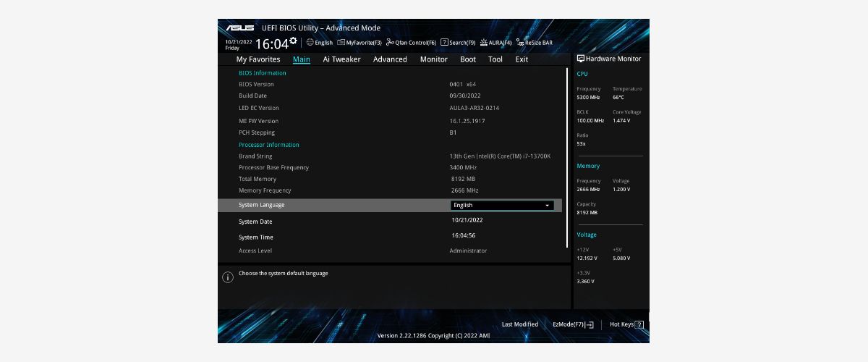Click the ASUS logo in the header
This screenshot has height=362, width=868.
239,28
